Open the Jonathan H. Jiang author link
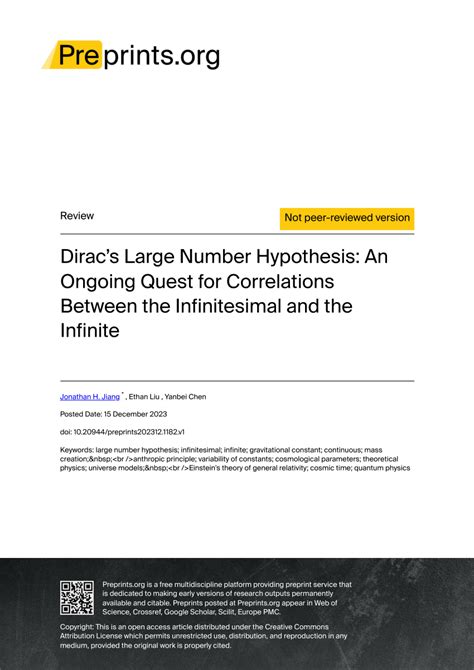Viewport: 474px width, 670px height. click(x=90, y=397)
